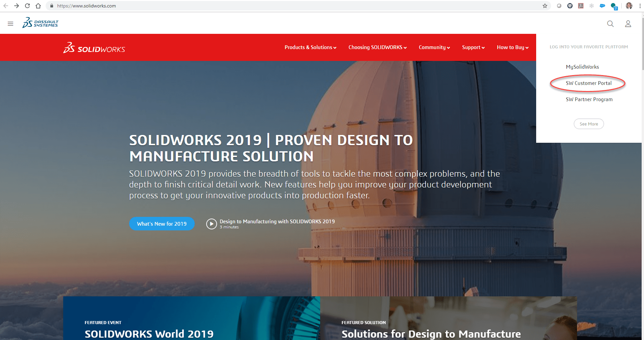Click the See More button
This screenshot has width=644, height=340.
589,124
